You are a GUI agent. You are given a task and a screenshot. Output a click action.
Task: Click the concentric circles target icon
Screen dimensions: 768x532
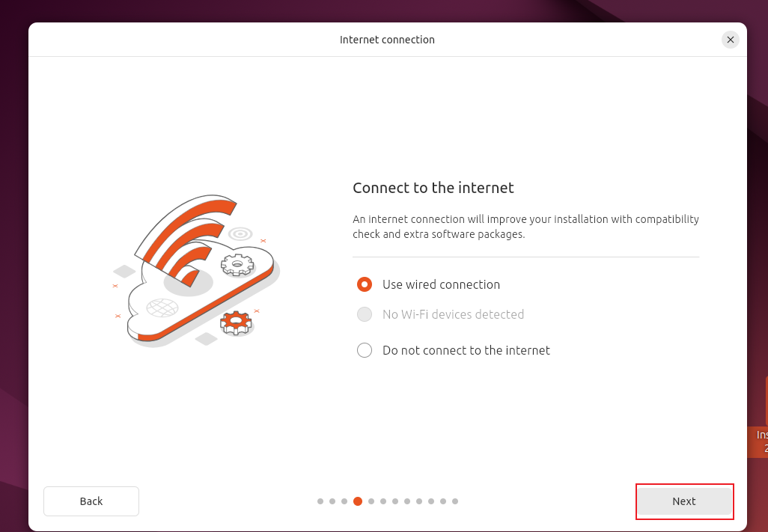240,233
